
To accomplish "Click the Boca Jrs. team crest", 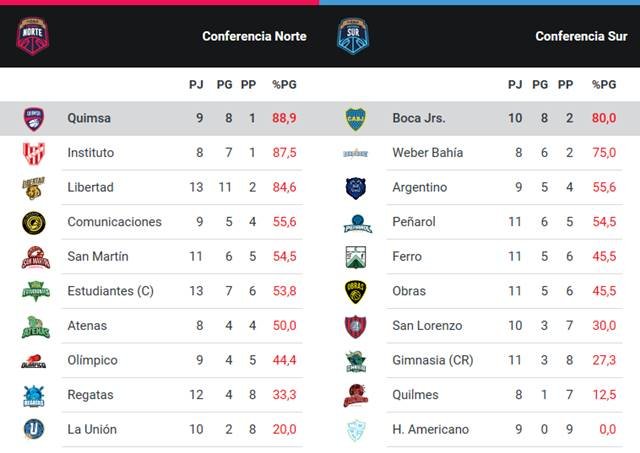I will 355,119.
